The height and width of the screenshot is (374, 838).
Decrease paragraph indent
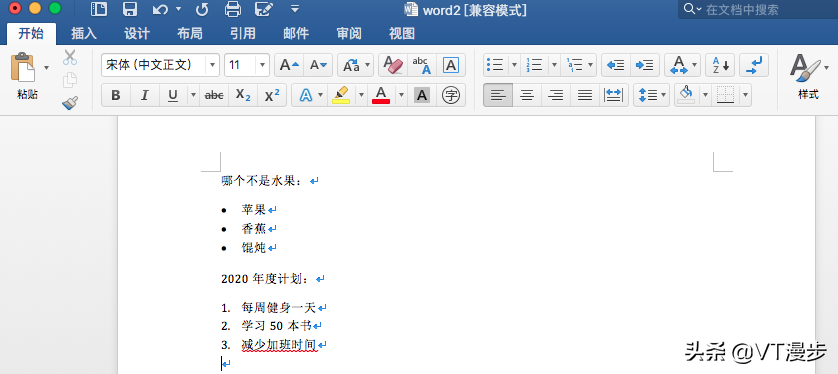(x=616, y=65)
